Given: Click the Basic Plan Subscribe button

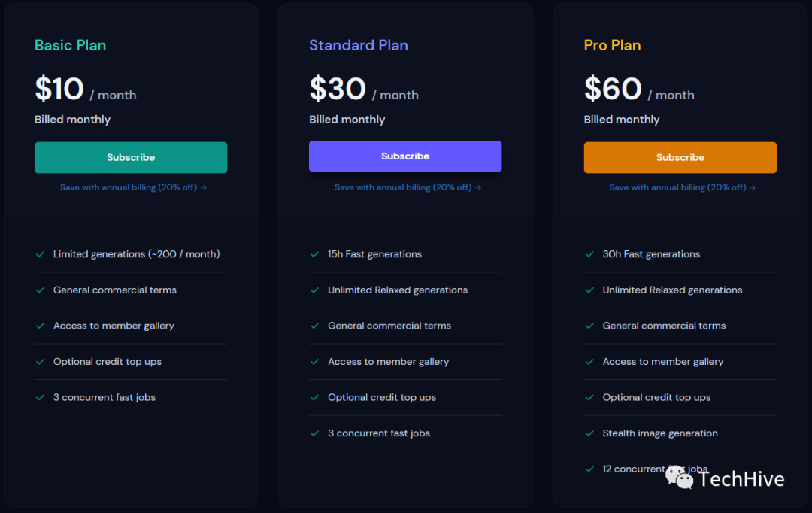Looking at the screenshot, I should [131, 158].
